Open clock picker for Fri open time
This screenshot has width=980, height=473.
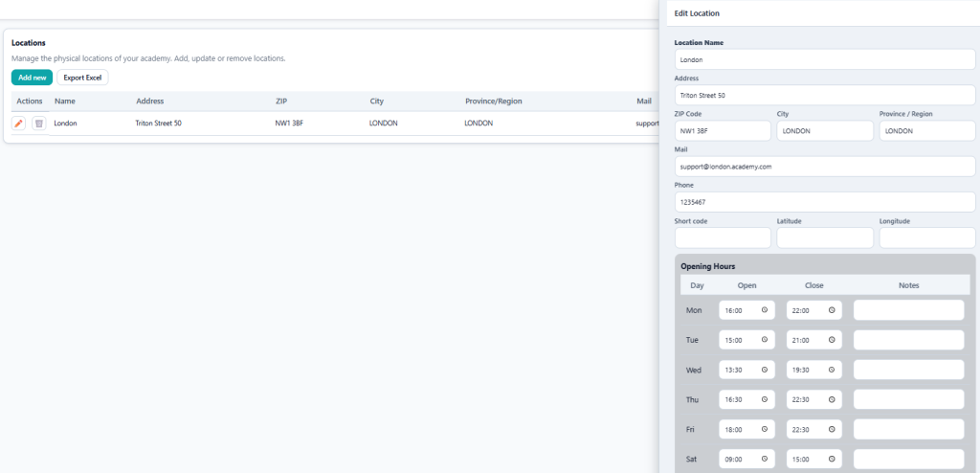tap(765, 429)
